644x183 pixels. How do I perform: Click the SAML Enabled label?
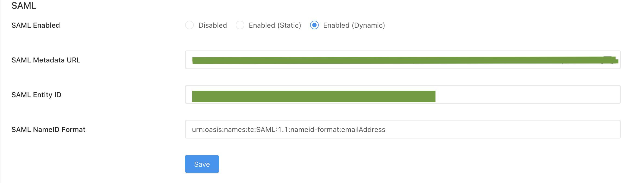tap(35, 25)
